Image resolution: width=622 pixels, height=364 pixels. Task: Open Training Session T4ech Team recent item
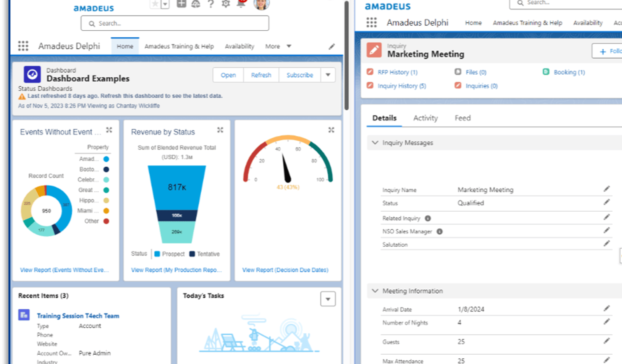(78, 316)
